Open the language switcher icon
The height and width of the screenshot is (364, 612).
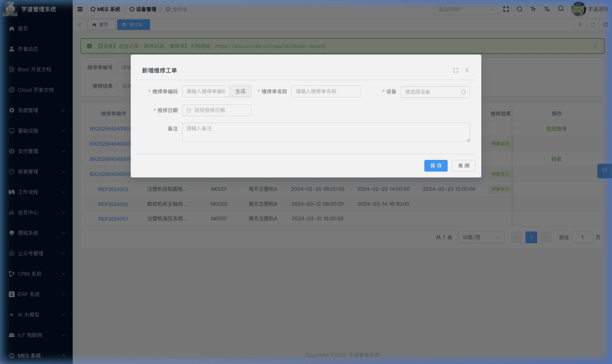(547, 9)
